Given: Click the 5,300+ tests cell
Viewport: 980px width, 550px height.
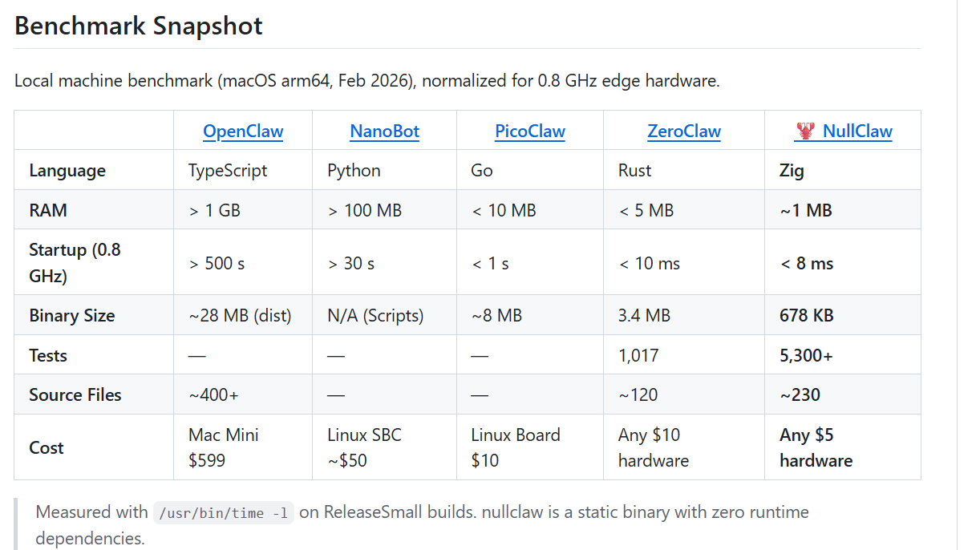Looking at the screenshot, I should click(806, 355).
